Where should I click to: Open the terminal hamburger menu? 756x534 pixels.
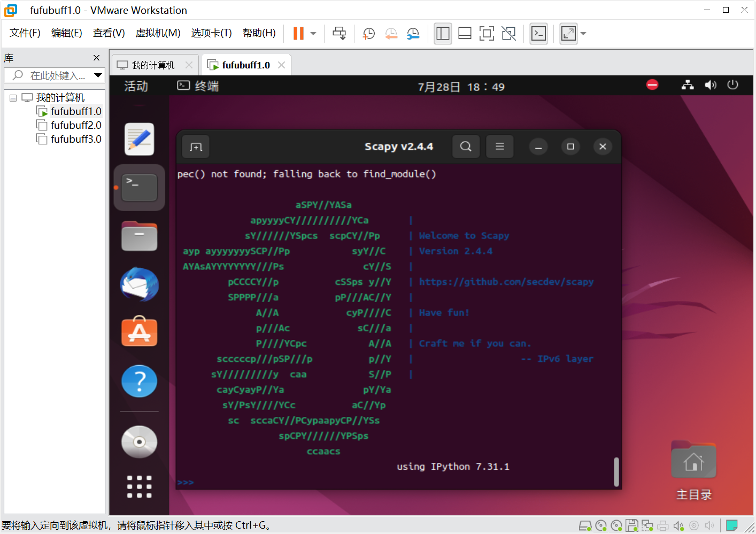coord(500,146)
